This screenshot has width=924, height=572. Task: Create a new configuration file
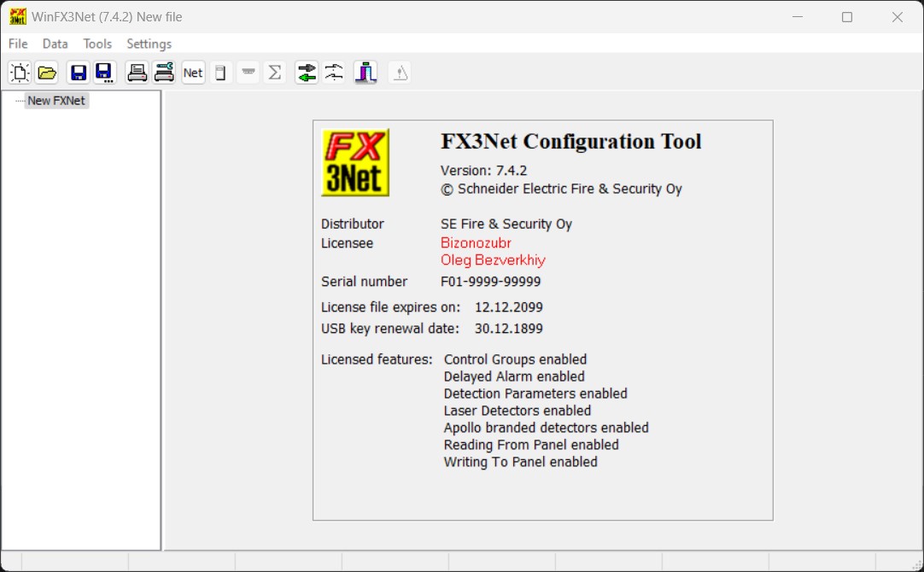19,73
